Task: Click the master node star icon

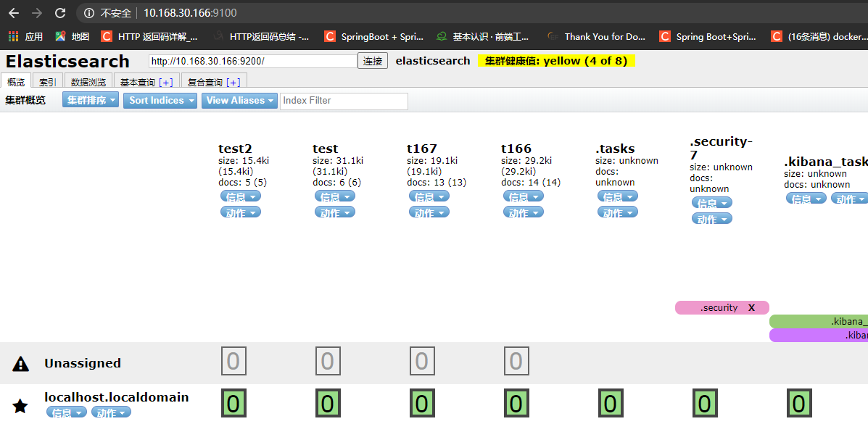Action: (20, 407)
